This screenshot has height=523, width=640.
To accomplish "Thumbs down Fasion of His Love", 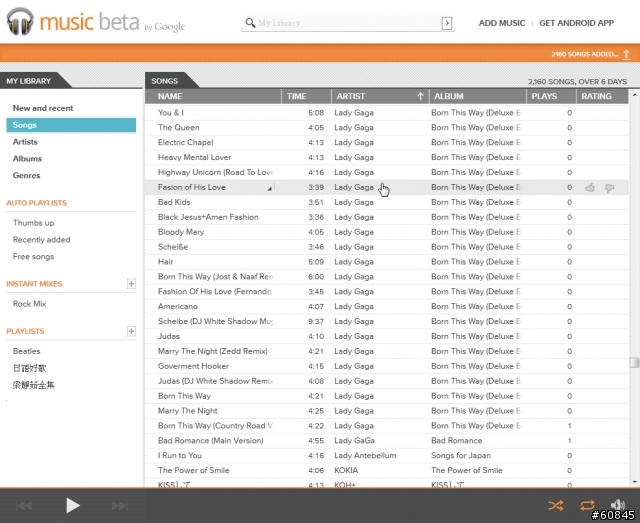I will click(x=609, y=188).
